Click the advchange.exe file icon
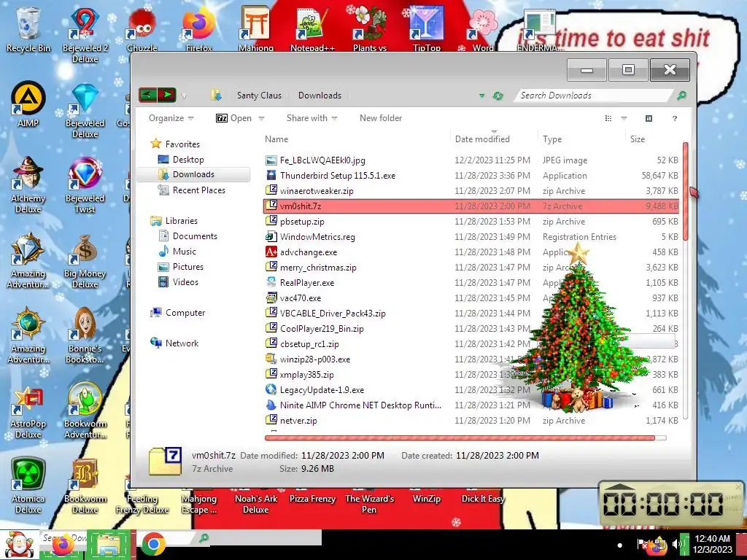Screen dimensions: 747x560 click(271, 252)
